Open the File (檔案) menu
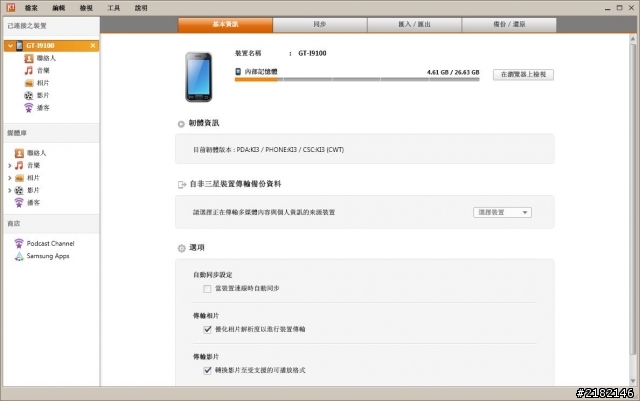Viewport: 640px width, 401px height. 31,8
